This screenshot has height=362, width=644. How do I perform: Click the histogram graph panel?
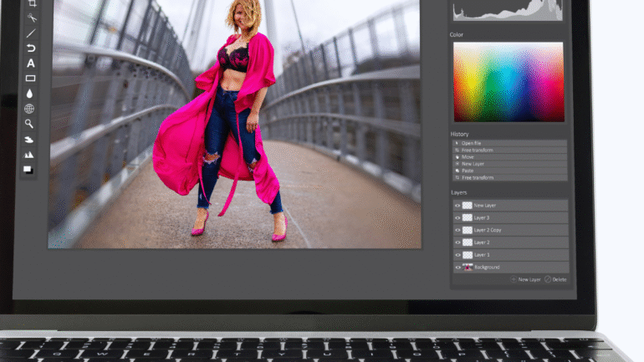point(508,10)
